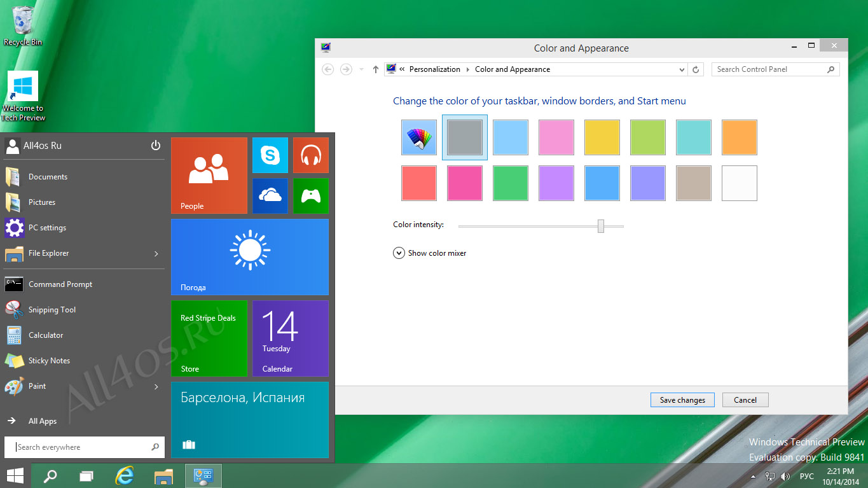The height and width of the screenshot is (488, 868).
Task: Open the Барселона travel tile
Action: pos(250,420)
